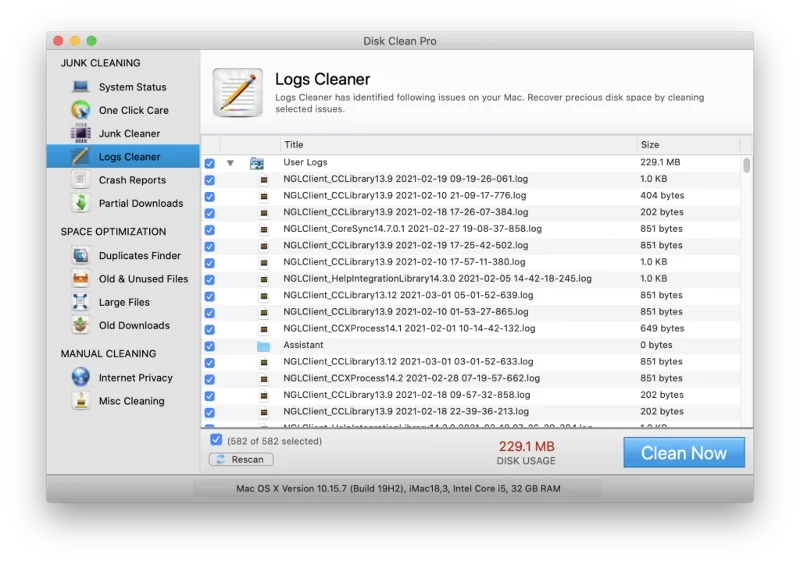Screen dimensions: 800x564
Task: Sort list by the Title column header
Action: [x=457, y=145]
